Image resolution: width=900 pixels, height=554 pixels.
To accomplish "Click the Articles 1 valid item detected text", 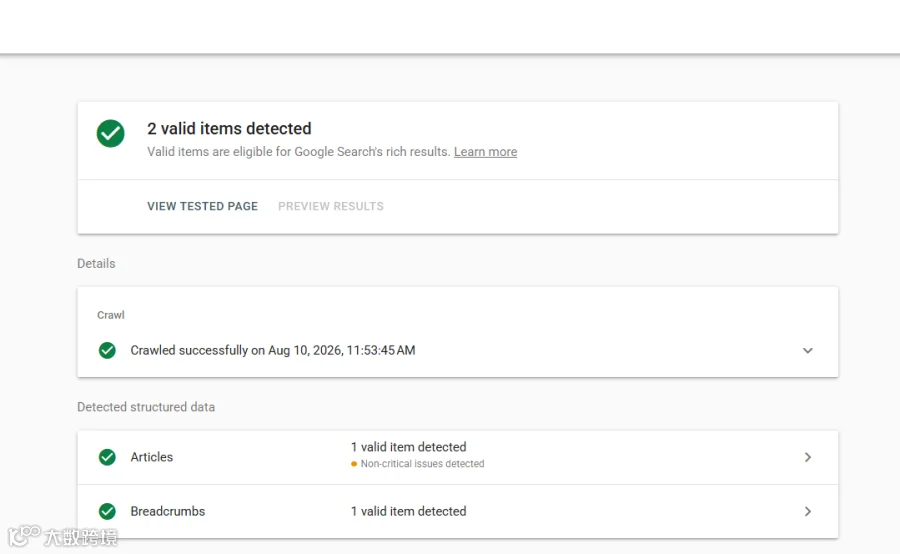I will click(409, 447).
